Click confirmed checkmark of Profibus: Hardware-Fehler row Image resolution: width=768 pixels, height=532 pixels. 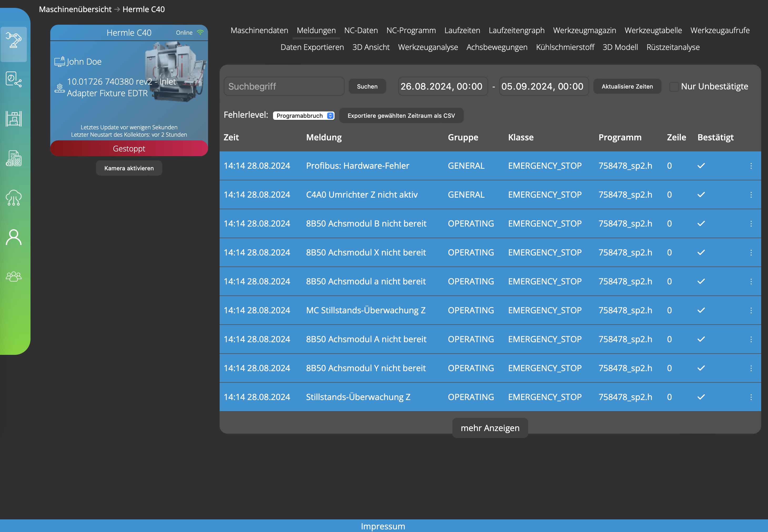click(701, 166)
